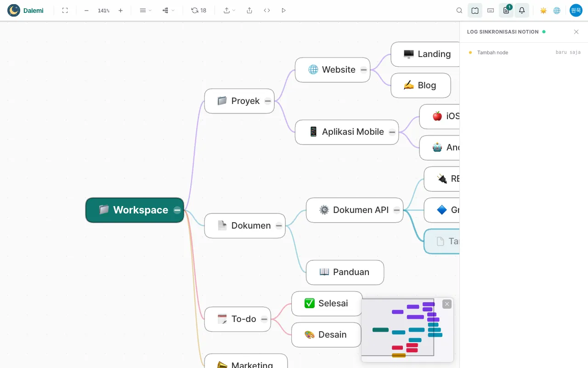Select the Panduan node
Viewport: 588px width, 368px height.
[x=345, y=272]
